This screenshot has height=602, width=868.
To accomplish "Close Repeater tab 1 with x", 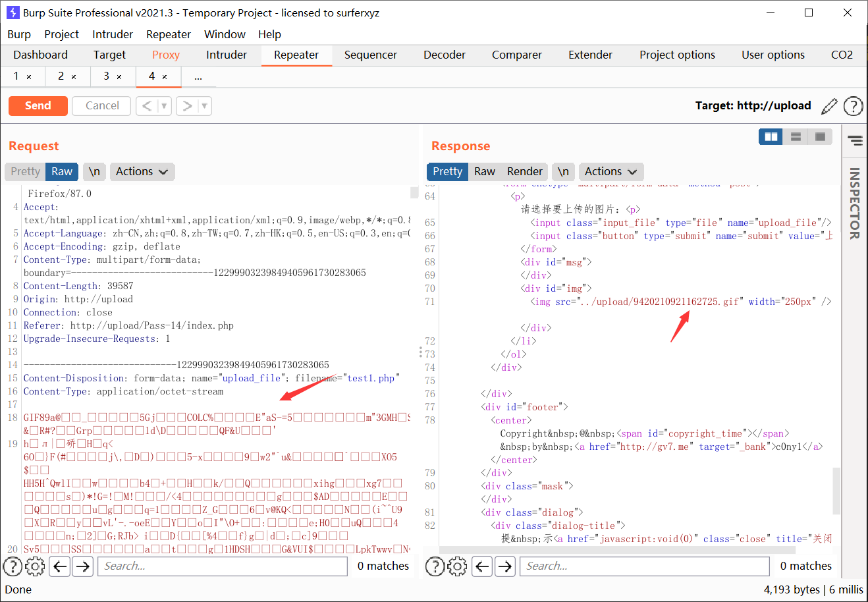I will (x=29, y=77).
